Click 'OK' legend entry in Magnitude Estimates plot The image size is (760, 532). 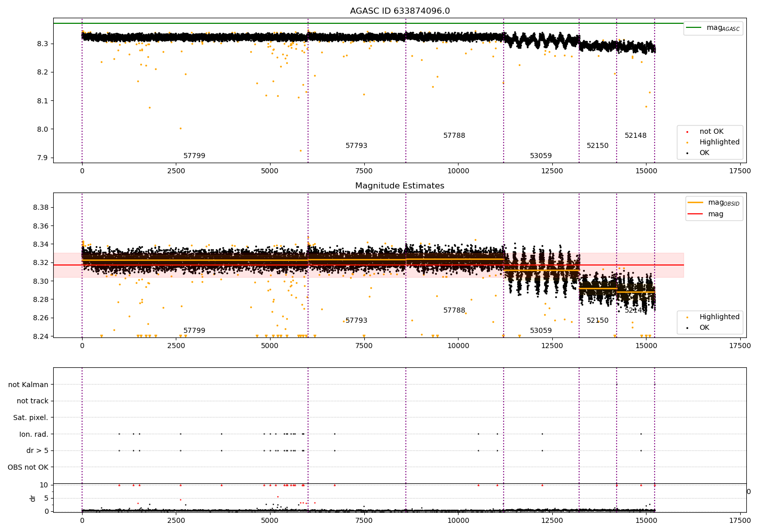[x=698, y=328]
